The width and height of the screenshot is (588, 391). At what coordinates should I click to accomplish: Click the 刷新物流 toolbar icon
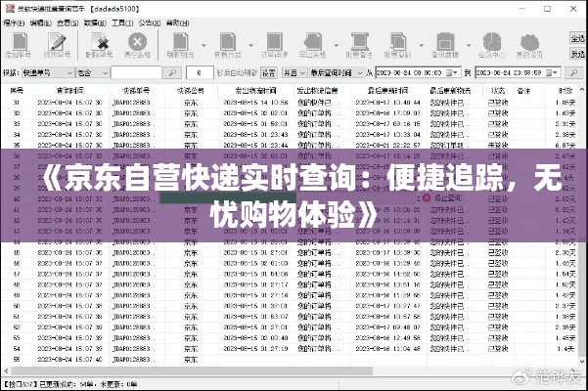180,45
